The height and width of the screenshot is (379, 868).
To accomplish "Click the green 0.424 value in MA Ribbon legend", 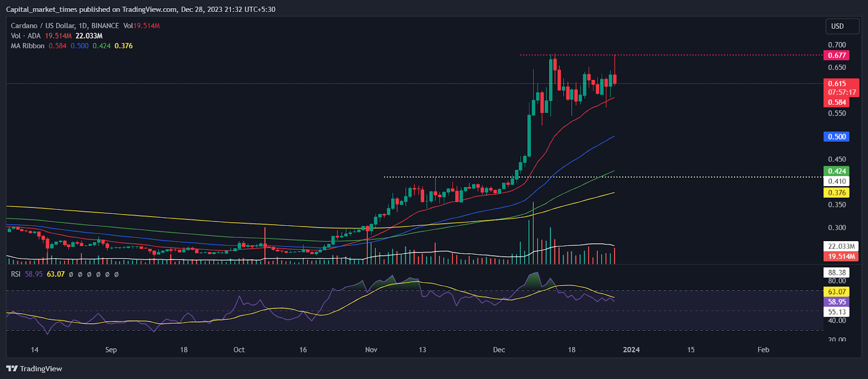I will coord(101,46).
